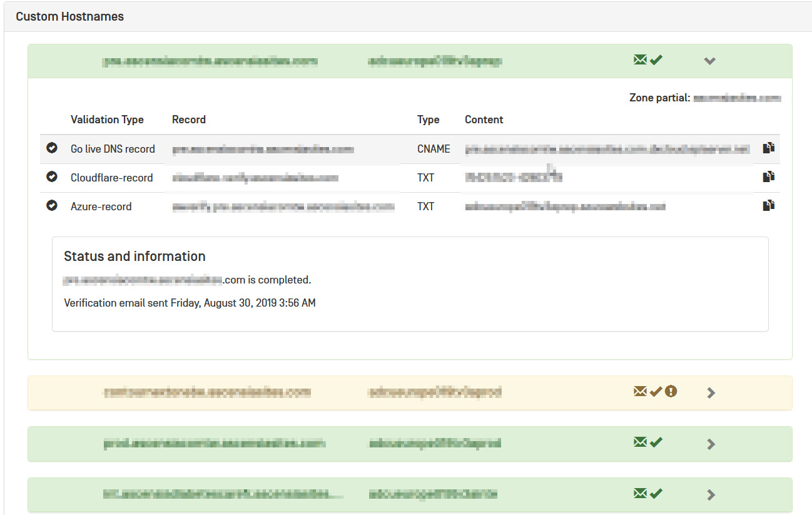This screenshot has width=812, height=515.
Task: Click the Status and information heading
Action: (x=134, y=257)
